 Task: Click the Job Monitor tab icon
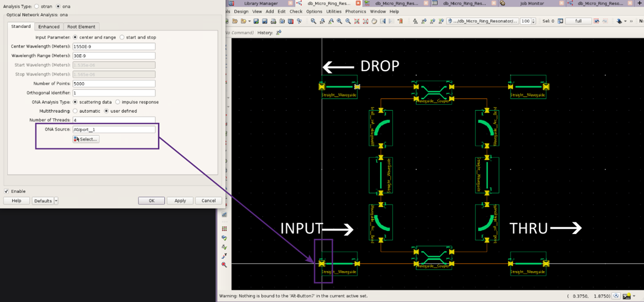tap(502, 3)
